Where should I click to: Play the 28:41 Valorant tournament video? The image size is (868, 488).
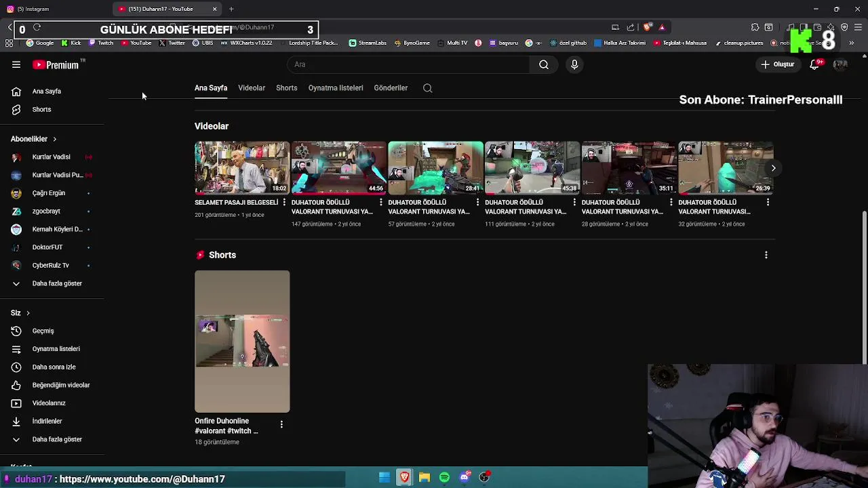(x=435, y=168)
